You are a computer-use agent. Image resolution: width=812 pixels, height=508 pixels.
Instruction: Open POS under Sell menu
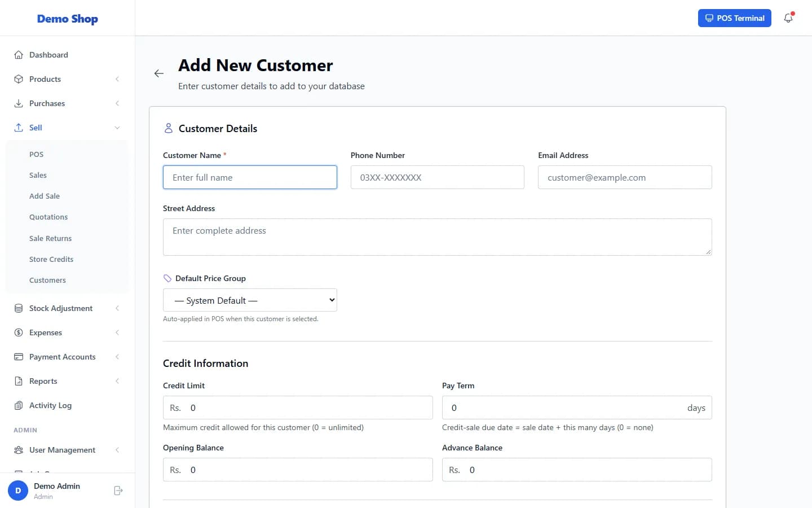tap(36, 154)
